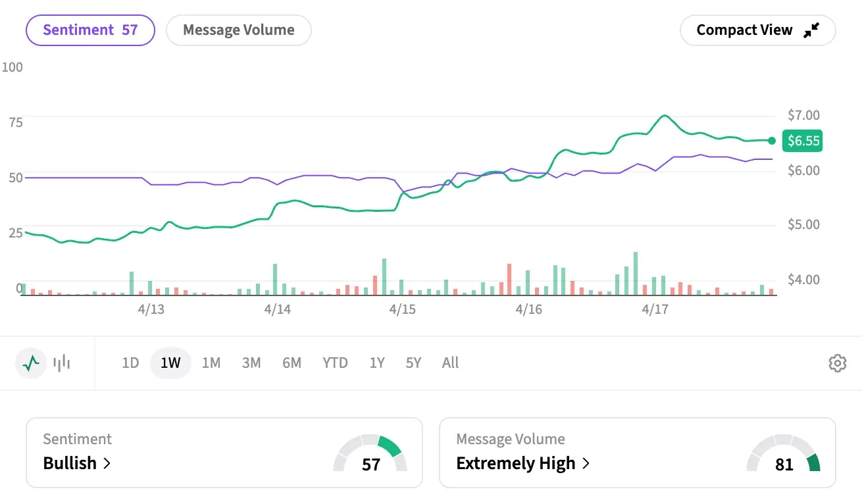Toggle the Message Volume pill
862x504 pixels.
tap(238, 30)
